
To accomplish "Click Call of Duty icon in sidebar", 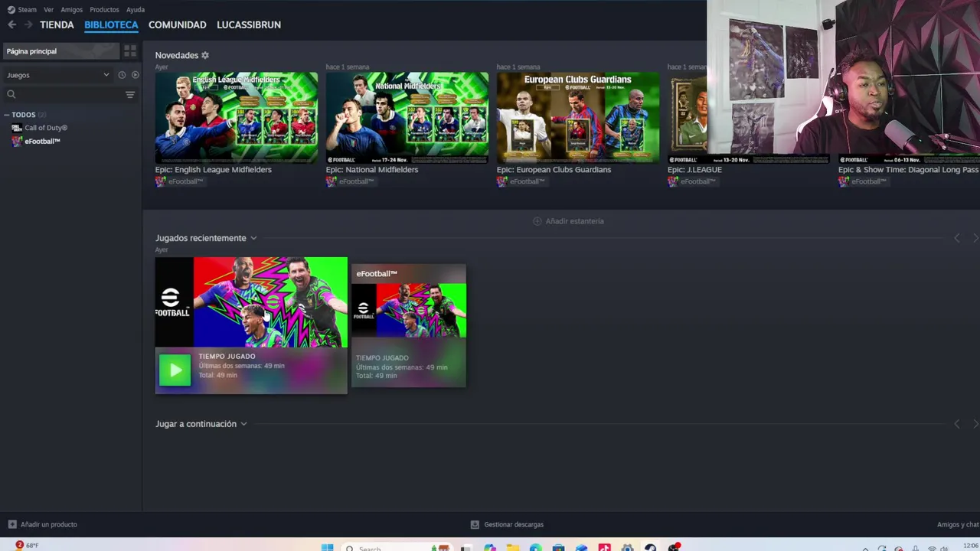I will tap(17, 128).
